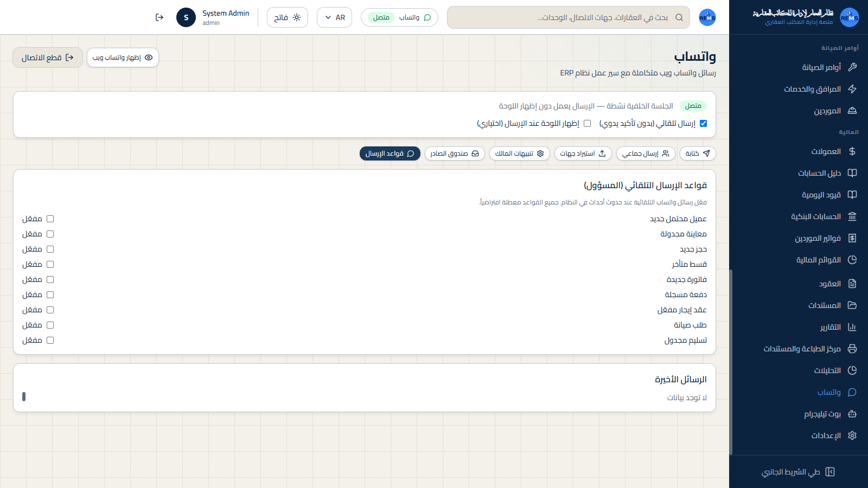Enable rule حجز جديد checkbox

50,249
